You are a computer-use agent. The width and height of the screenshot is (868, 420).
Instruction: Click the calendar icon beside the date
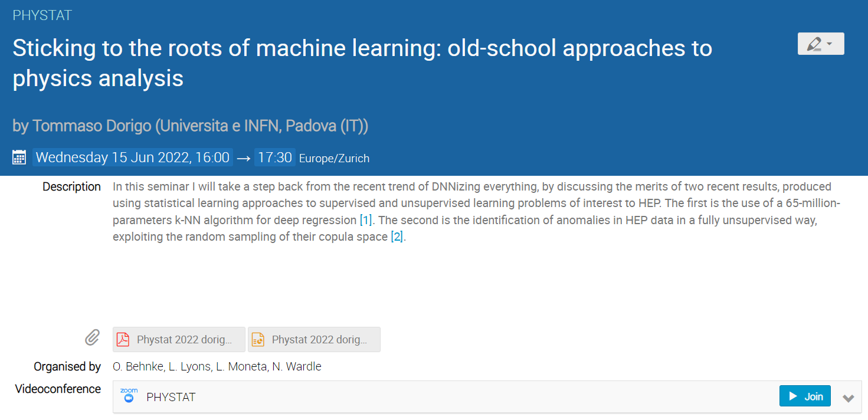click(19, 157)
